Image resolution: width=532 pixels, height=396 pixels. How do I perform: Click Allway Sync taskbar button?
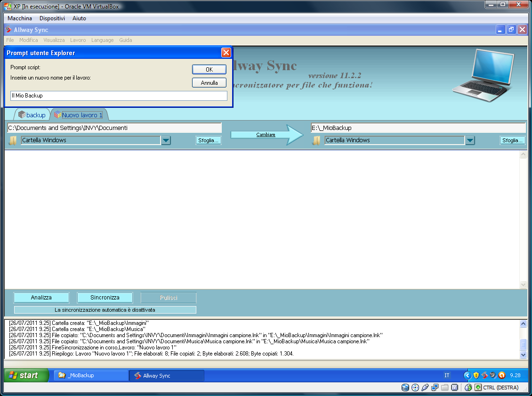167,376
